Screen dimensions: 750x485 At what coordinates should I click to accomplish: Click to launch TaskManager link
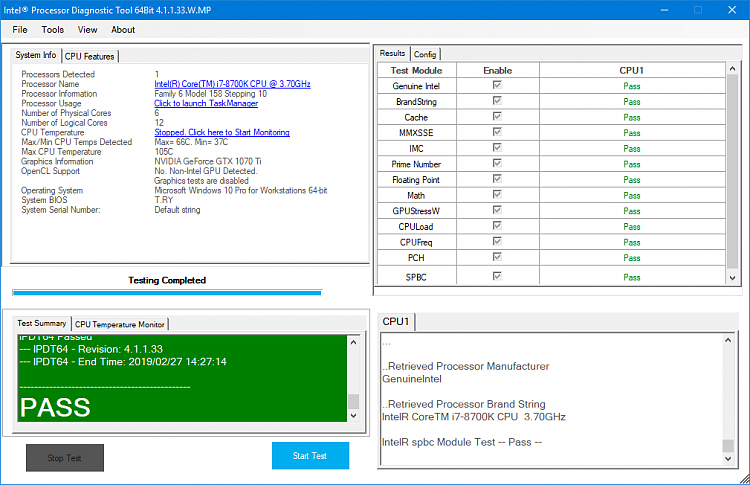tap(206, 103)
